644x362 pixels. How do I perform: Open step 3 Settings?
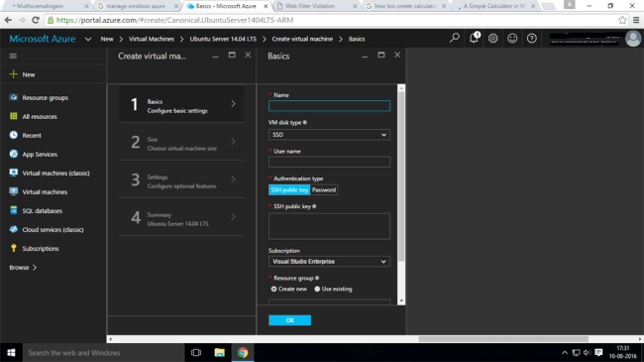pos(181,180)
